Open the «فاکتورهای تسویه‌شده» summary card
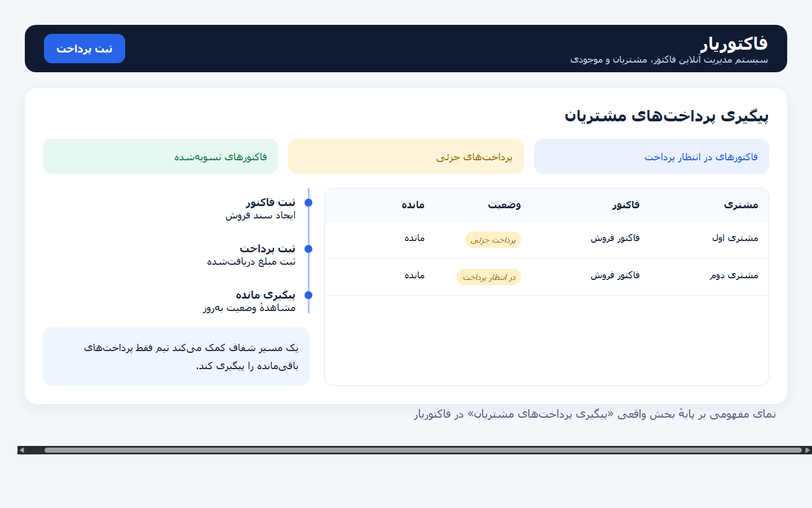 (x=160, y=156)
